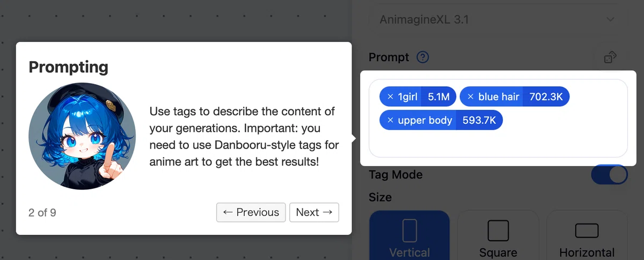This screenshot has width=644, height=260.
Task: Click the 5.1M count on 1girl tag
Action: pyautogui.click(x=438, y=97)
